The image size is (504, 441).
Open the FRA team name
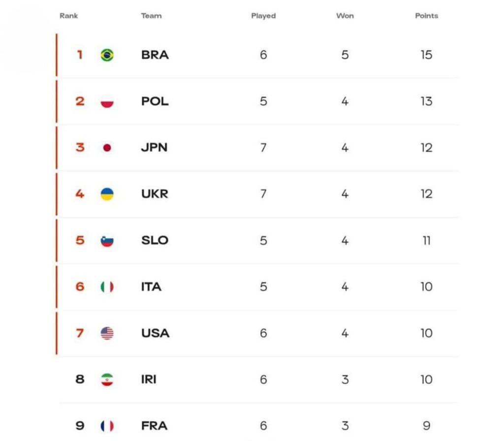click(x=154, y=426)
